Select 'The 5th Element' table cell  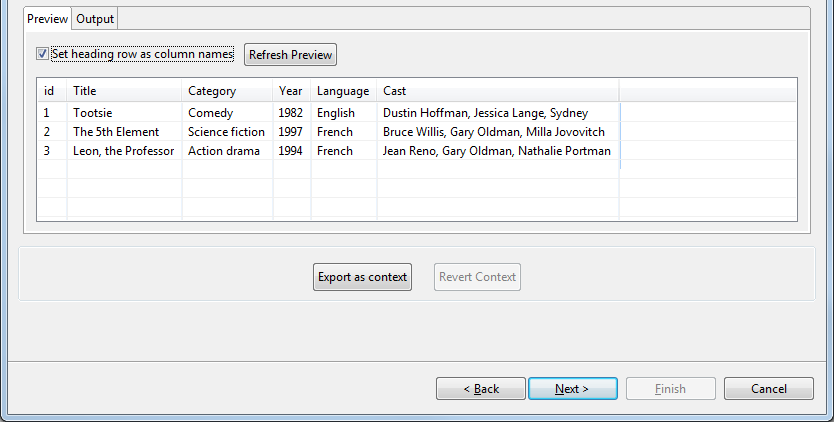click(116, 132)
